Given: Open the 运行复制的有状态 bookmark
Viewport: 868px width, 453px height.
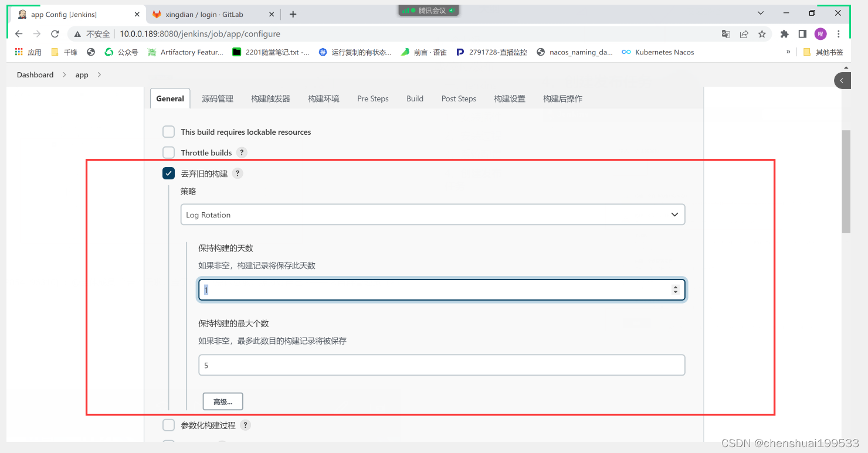Looking at the screenshot, I should point(355,52).
